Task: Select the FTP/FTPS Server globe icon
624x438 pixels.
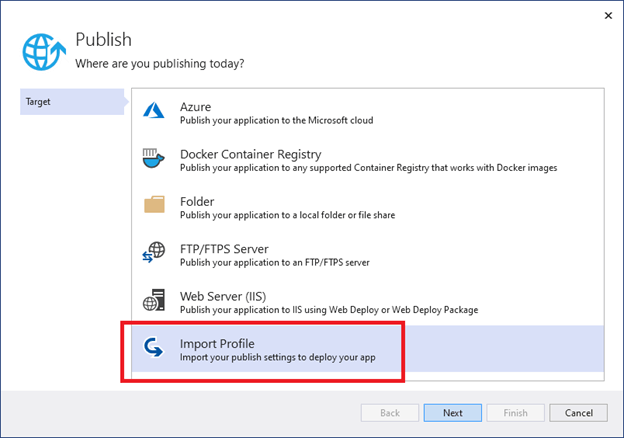Action: coord(154,254)
